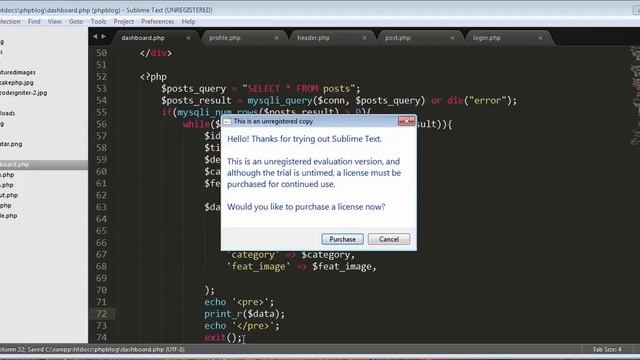Click the Cancel button in the dialog
Image resolution: width=640 pixels, height=360 pixels.
[x=389, y=239]
